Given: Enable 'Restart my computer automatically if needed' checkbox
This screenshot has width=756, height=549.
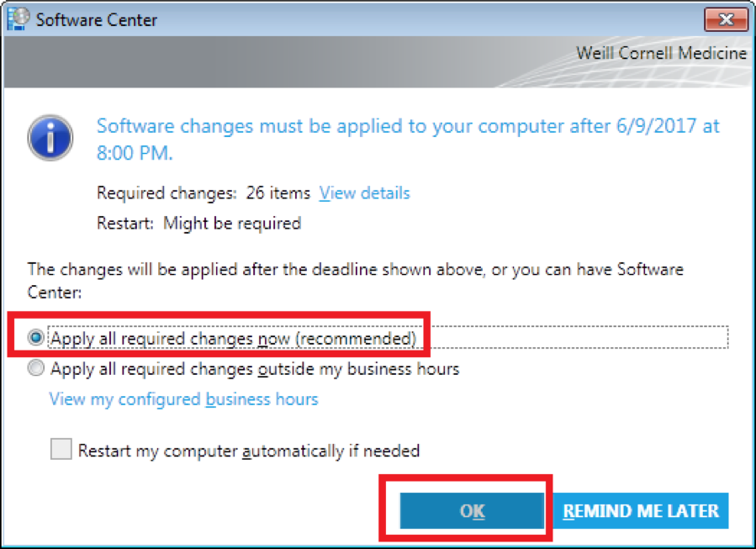Looking at the screenshot, I should click(x=61, y=449).
